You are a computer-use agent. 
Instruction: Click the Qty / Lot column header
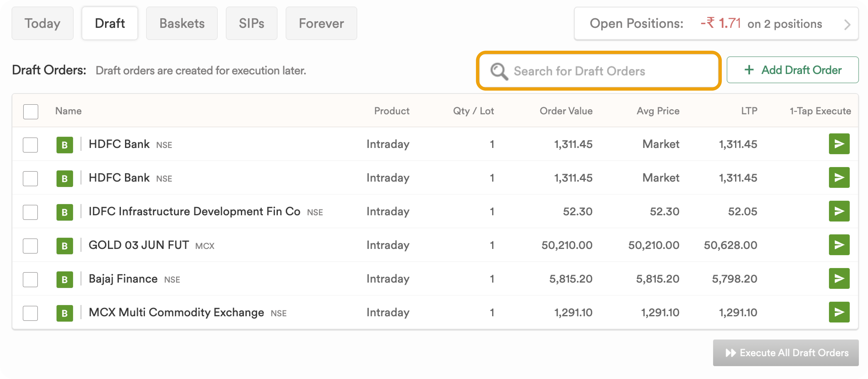pos(473,111)
